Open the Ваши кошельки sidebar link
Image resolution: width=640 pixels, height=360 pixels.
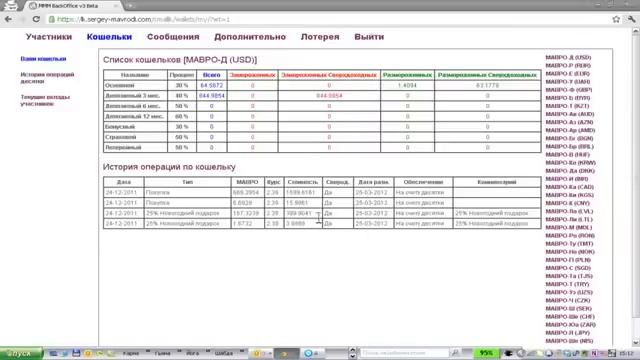click(x=43, y=59)
